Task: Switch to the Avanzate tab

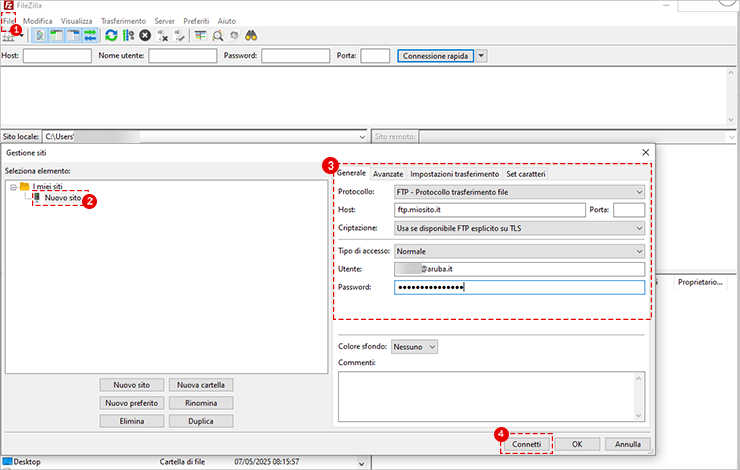Action: coord(388,174)
